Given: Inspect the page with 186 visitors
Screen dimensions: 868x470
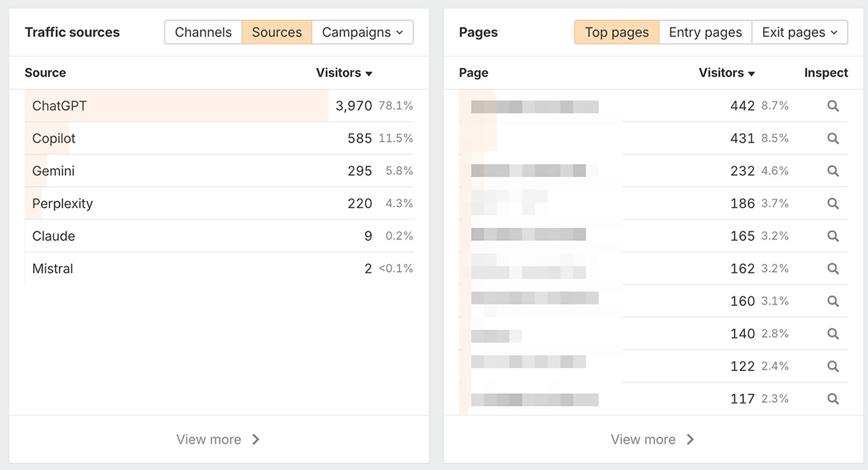Looking at the screenshot, I should pyautogui.click(x=833, y=204).
